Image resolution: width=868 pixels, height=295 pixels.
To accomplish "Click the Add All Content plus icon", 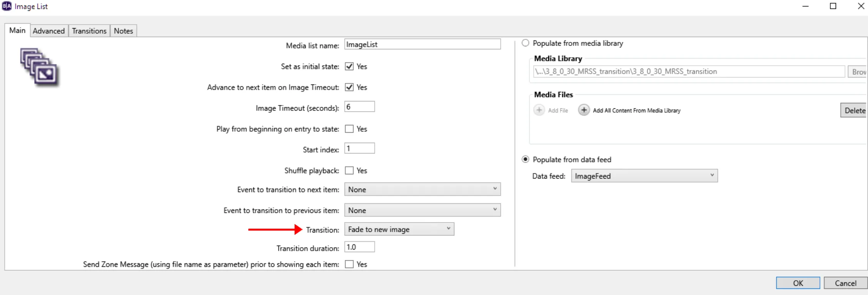I will (584, 110).
